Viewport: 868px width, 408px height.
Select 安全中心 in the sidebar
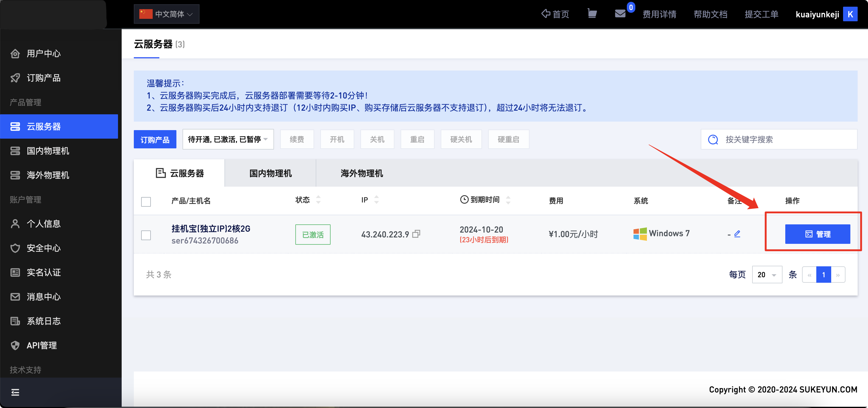pyautogui.click(x=43, y=248)
